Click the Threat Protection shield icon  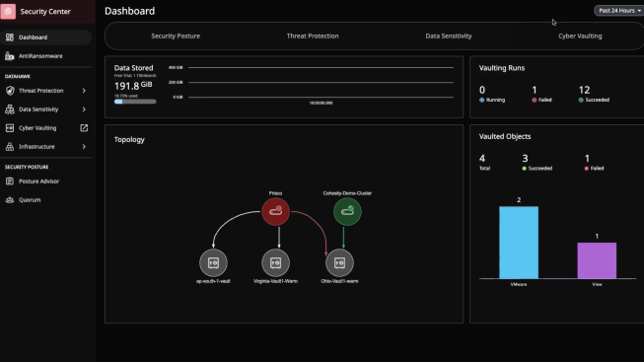pos(10,91)
